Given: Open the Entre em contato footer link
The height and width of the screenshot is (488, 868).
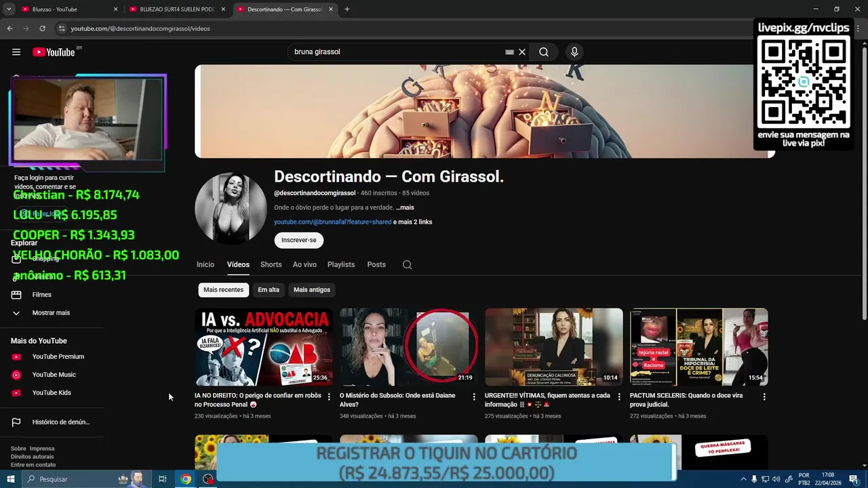Looking at the screenshot, I should (x=33, y=465).
